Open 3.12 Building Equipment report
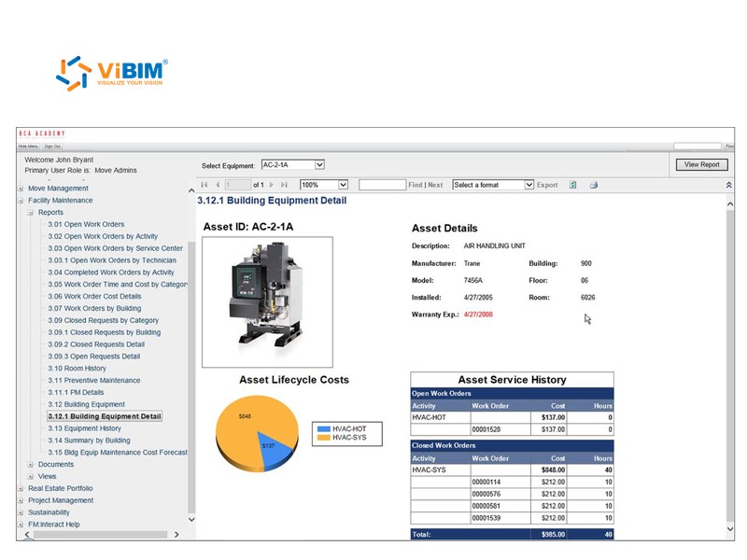This screenshot has width=747, height=560. click(x=87, y=404)
